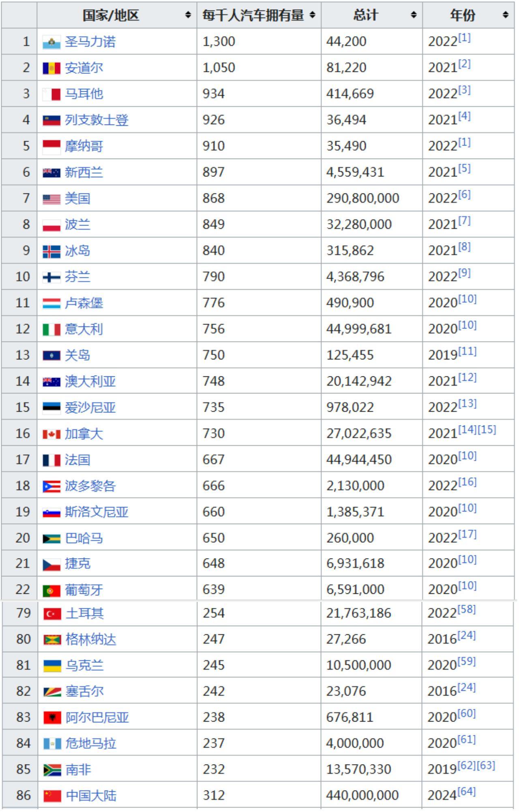519x812 pixels.
Task: Click the Bahamas flag icon
Action: 51,539
